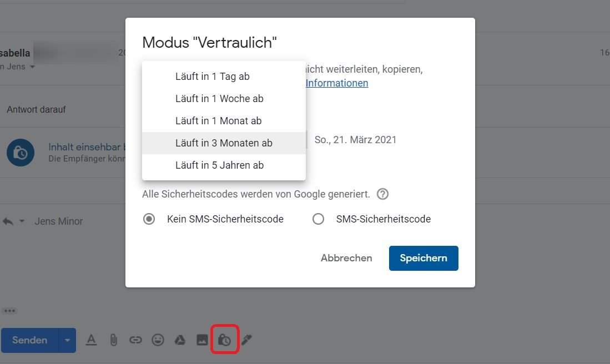This screenshot has height=364, width=610.
Task: Select SMS-Sicherheitscode radio button
Action: (318, 219)
